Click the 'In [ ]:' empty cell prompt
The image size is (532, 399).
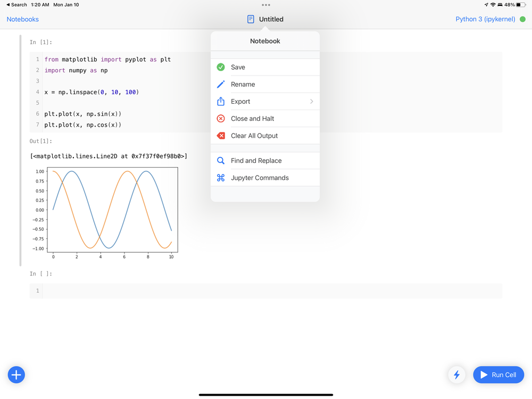[41, 273]
